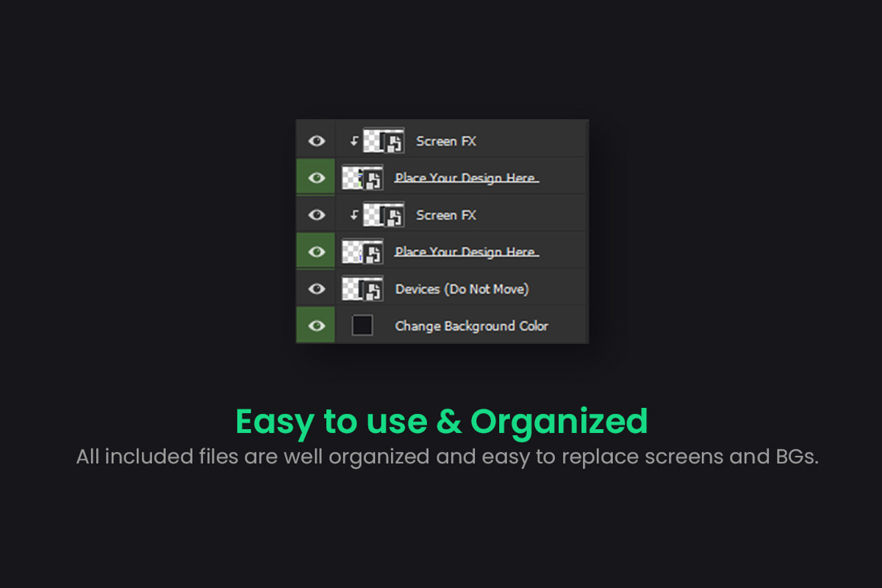
Task: Toggle visibility of the Change Background Color layer
Action: [x=316, y=326]
